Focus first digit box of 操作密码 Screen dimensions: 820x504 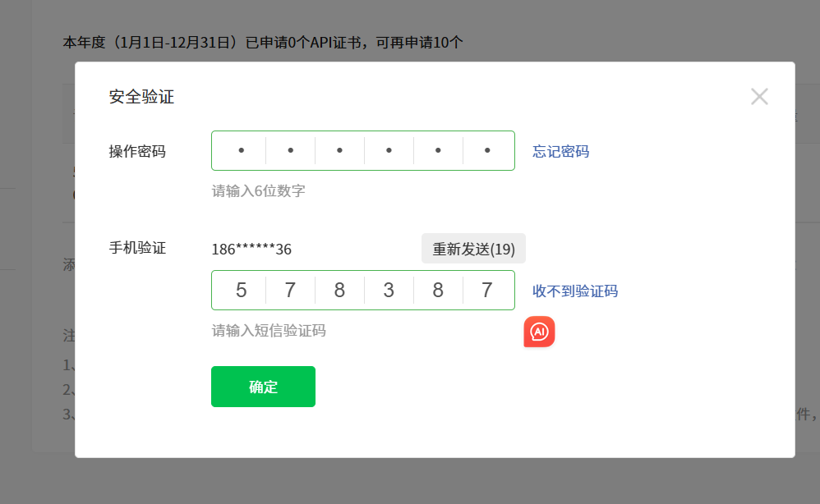pyautogui.click(x=241, y=151)
